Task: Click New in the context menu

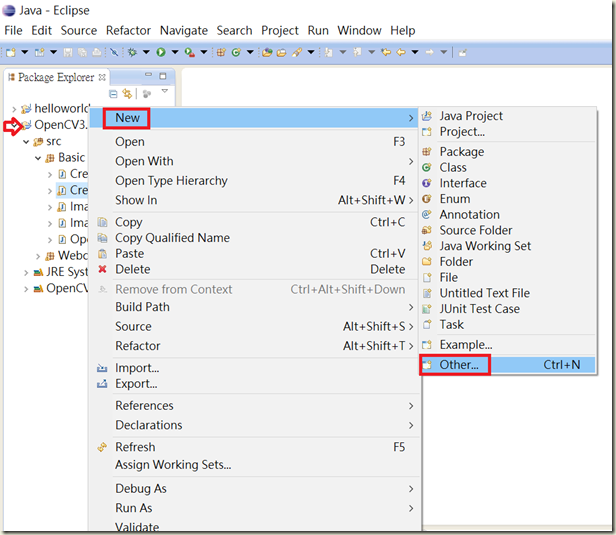Action: (254, 118)
